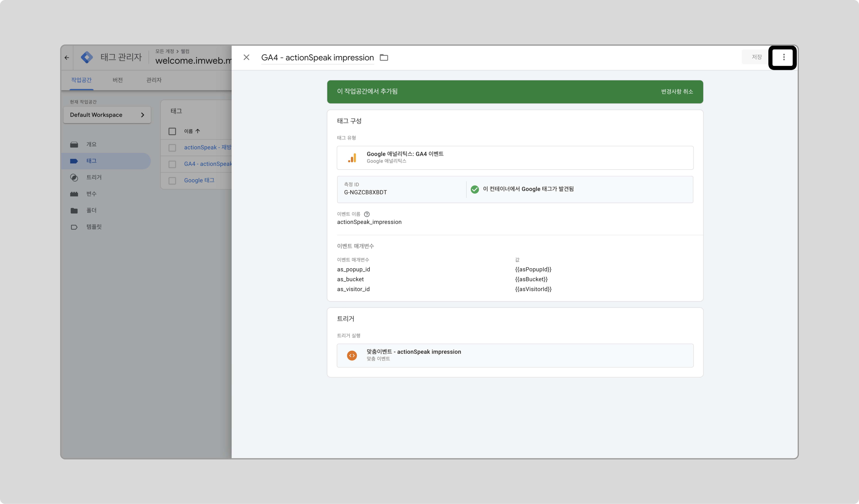Click 변경사항 취소 to discard changes
This screenshot has height=504, width=859.
[x=677, y=92]
